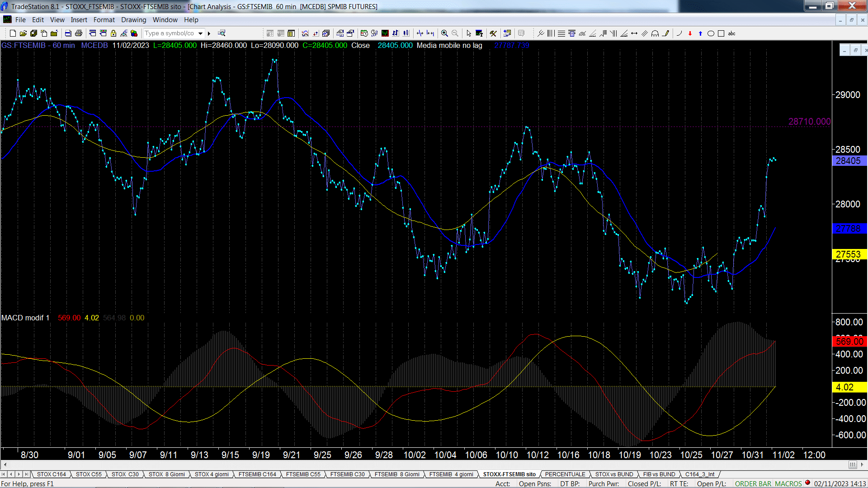Select the arc curve drawing tool

pos(679,33)
